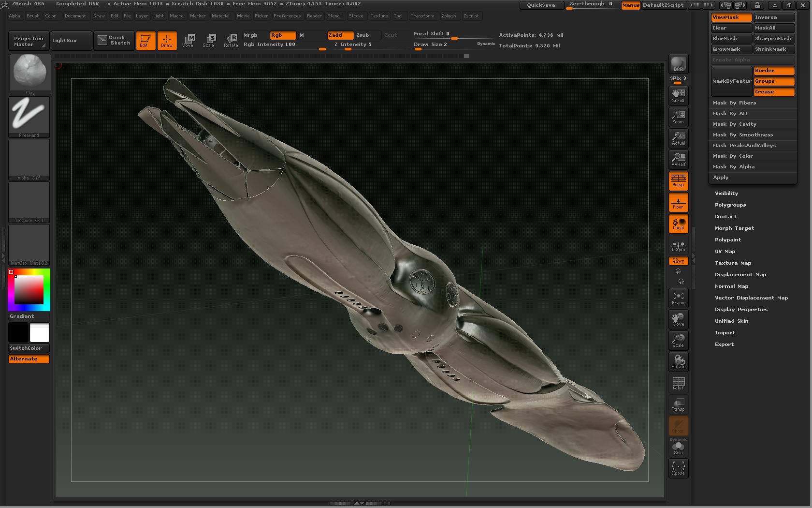
Task: Open the Texture menu
Action: pos(379,16)
